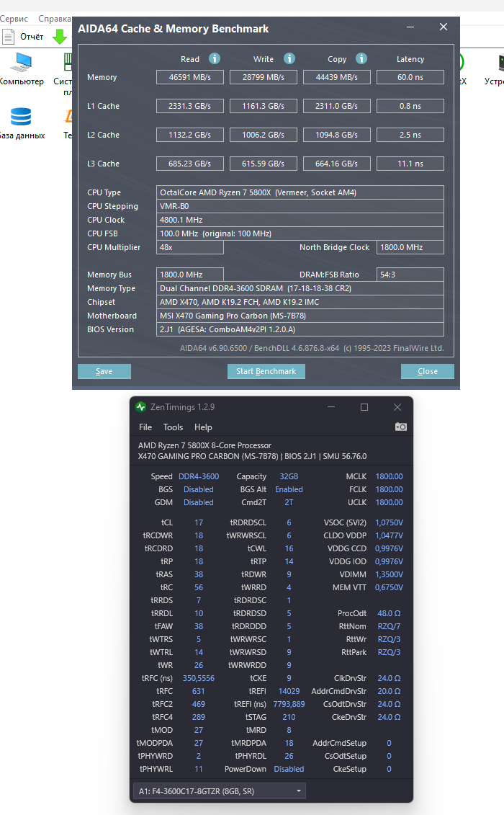Close the AIDA64 benchmark dialog with X

pos(444,27)
